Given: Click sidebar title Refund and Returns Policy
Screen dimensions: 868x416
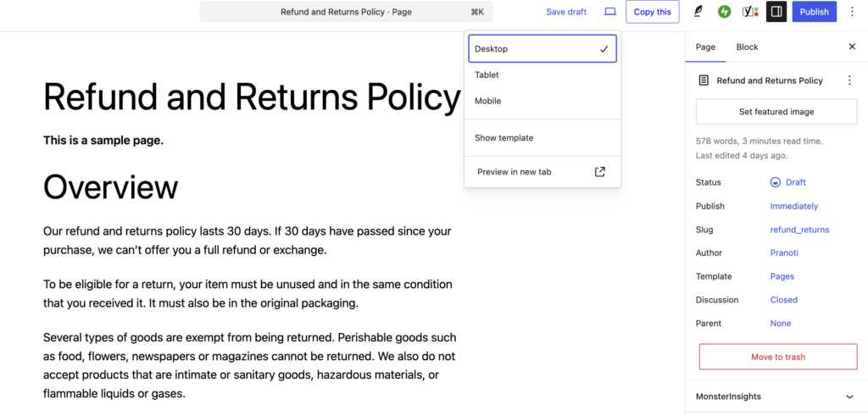Looking at the screenshot, I should [x=770, y=80].
